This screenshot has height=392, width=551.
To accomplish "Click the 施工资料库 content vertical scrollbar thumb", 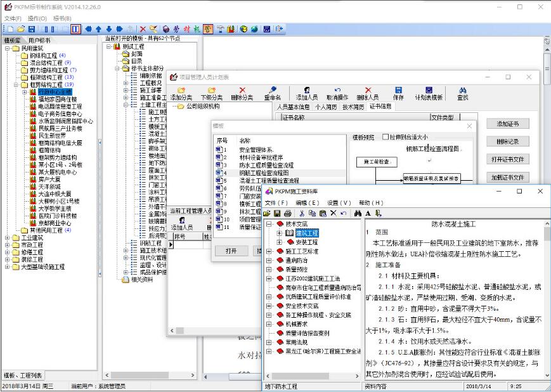I will pyautogui.click(x=547, y=235).
